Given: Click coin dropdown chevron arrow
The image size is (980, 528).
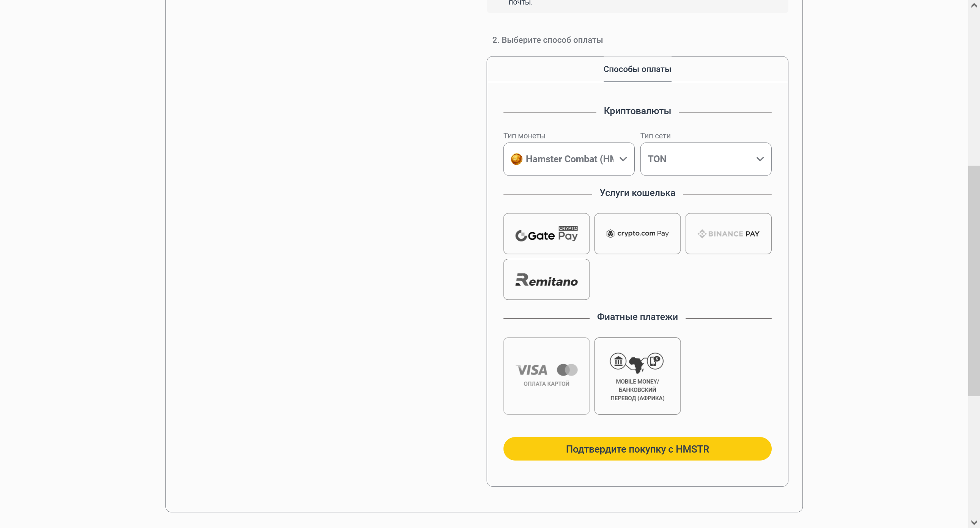Looking at the screenshot, I should (623, 159).
